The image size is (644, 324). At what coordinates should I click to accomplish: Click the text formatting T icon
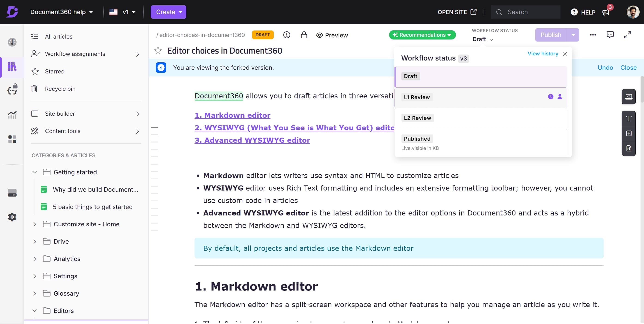point(629,119)
